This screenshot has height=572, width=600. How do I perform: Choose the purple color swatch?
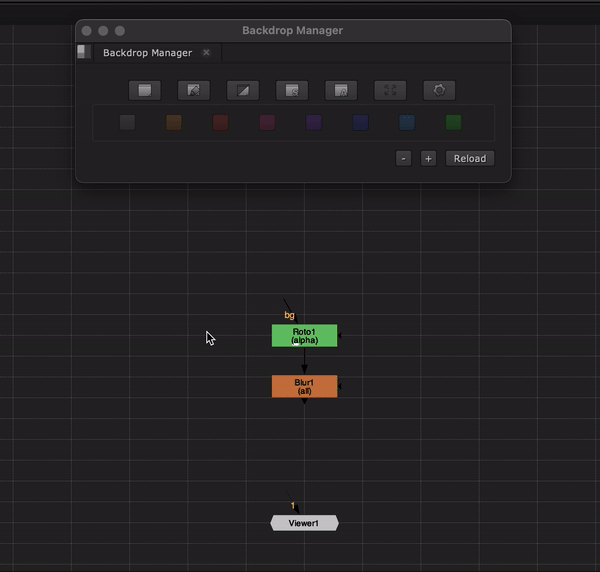click(314, 122)
